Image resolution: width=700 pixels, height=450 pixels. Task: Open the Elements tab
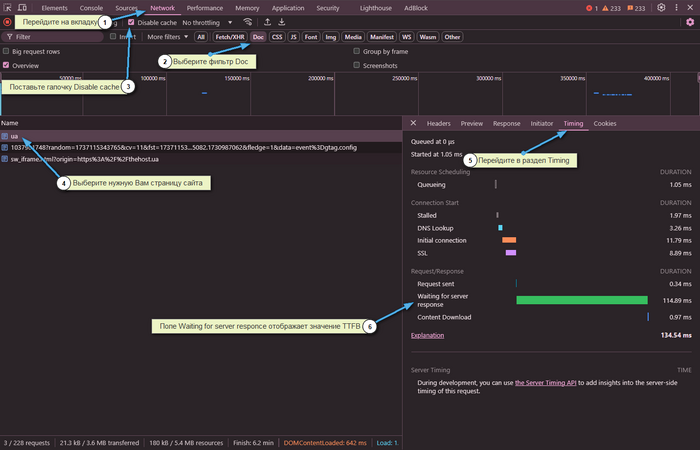(54, 8)
